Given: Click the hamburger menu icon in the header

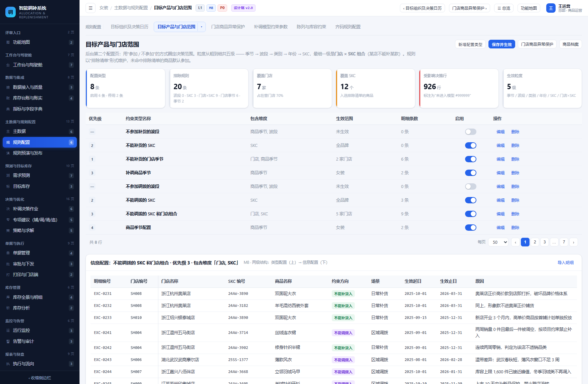Looking at the screenshot, I should [x=91, y=8].
